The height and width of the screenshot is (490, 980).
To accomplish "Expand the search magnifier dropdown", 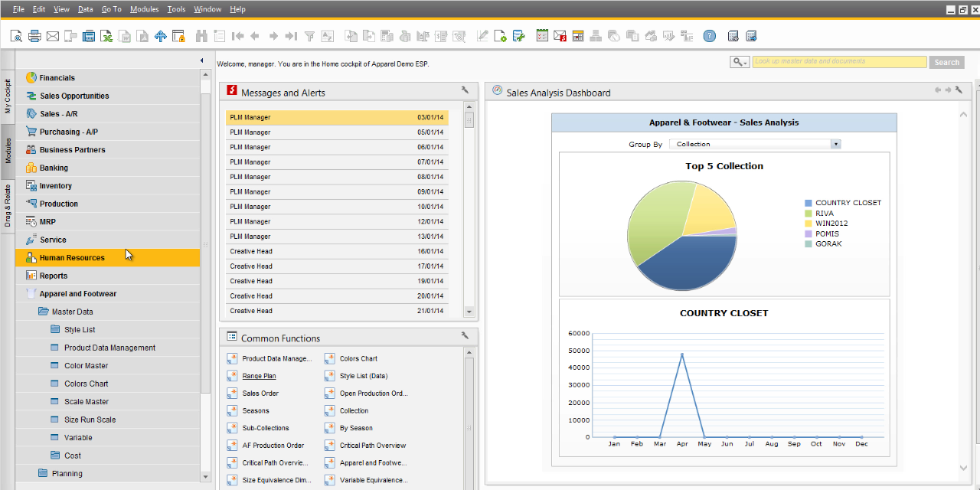I will pos(740,62).
